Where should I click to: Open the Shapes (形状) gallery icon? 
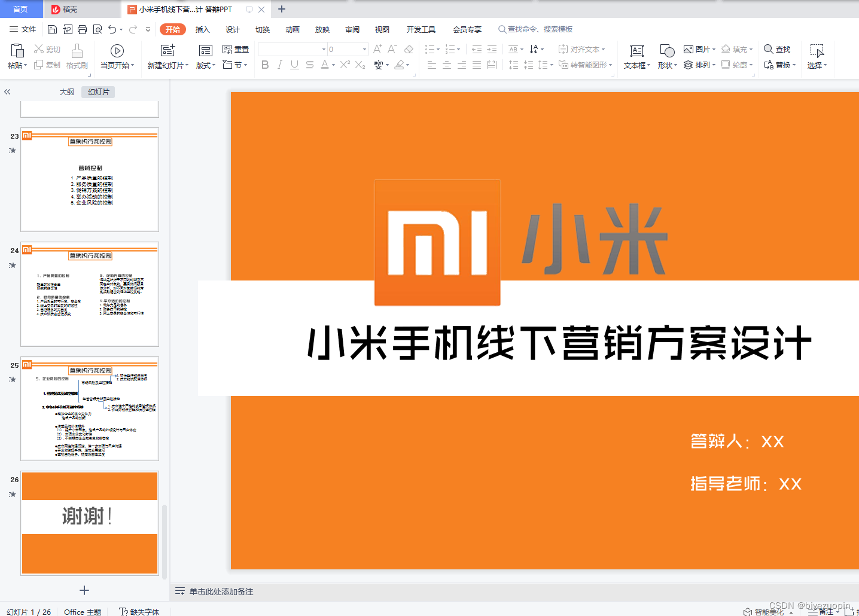coord(667,51)
